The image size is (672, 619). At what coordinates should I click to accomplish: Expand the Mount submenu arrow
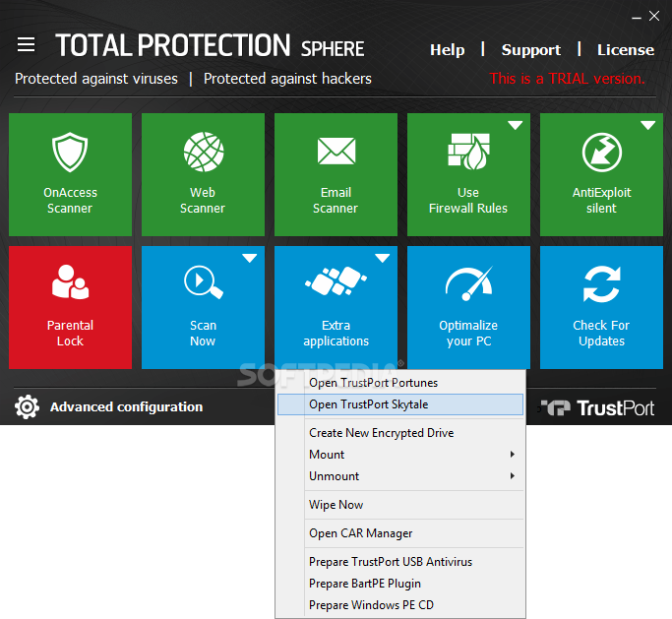pos(513,455)
